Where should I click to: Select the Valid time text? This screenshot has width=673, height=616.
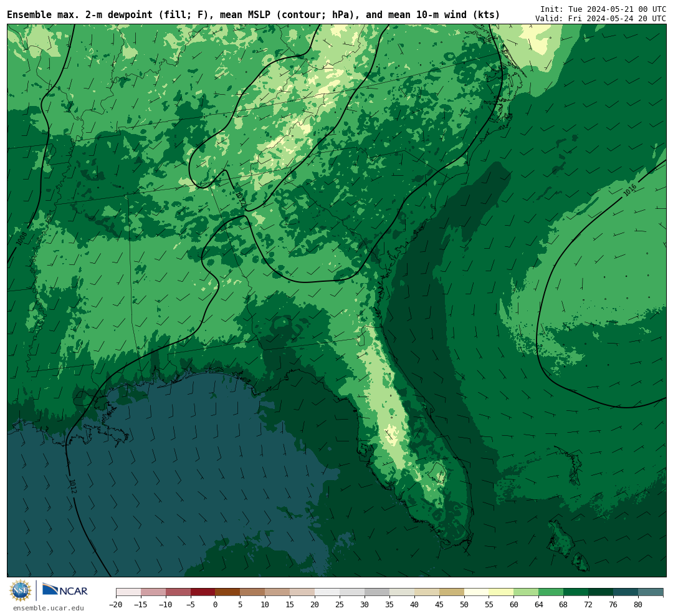[600, 19]
